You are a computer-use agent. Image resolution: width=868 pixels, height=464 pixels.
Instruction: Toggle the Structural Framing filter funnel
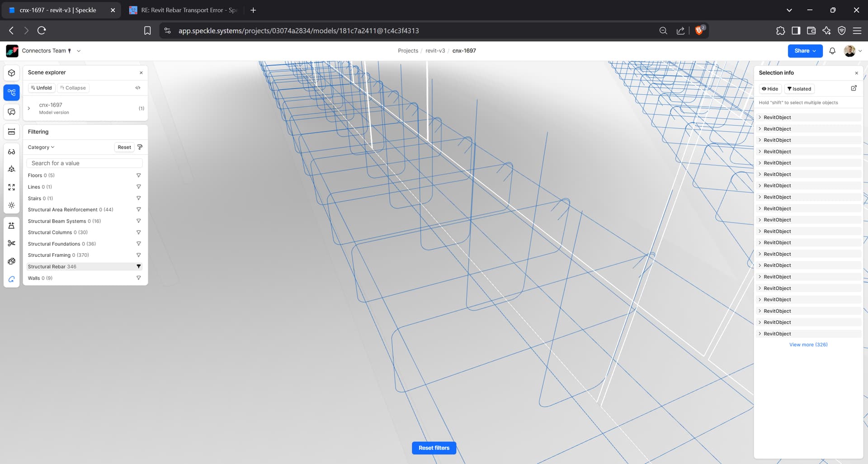[x=139, y=255]
